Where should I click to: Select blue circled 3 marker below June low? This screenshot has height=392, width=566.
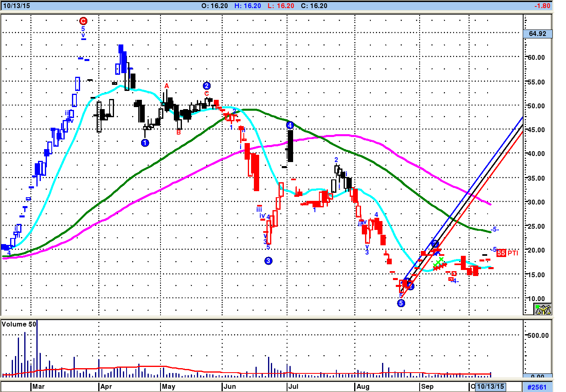[268, 261]
